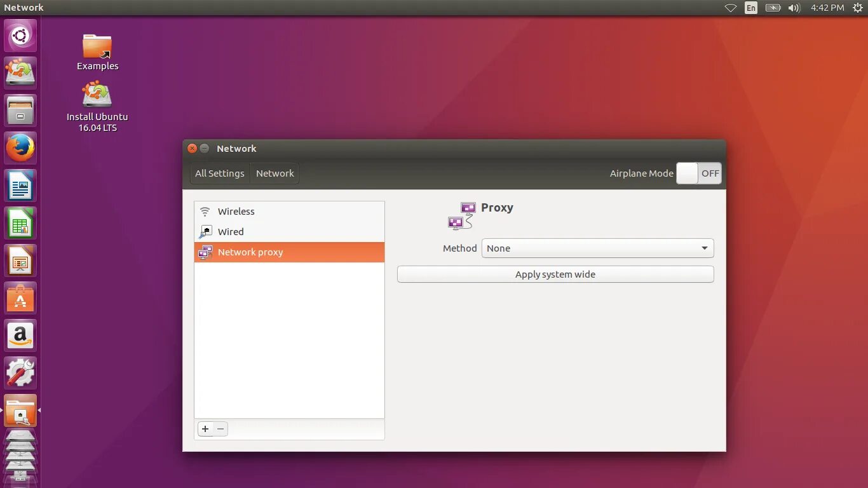
Task: Click Apply system wide button
Action: [555, 274]
